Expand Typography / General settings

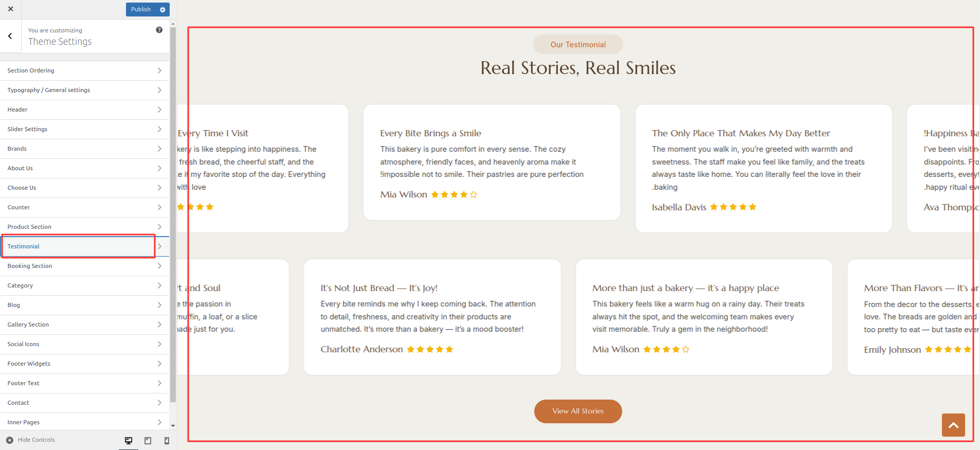click(84, 90)
